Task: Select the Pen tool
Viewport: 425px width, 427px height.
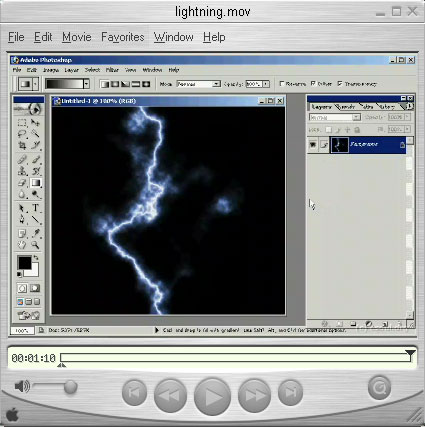Action: point(22,219)
